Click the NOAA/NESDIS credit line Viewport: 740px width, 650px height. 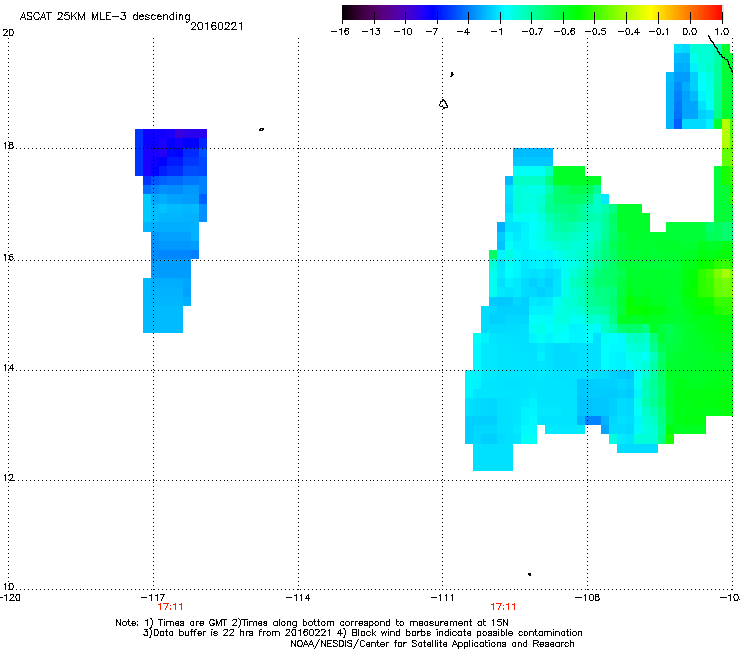(432, 644)
